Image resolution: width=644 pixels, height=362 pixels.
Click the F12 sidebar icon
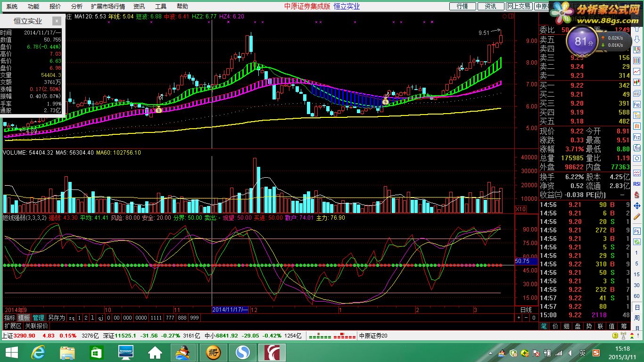coord(636,137)
